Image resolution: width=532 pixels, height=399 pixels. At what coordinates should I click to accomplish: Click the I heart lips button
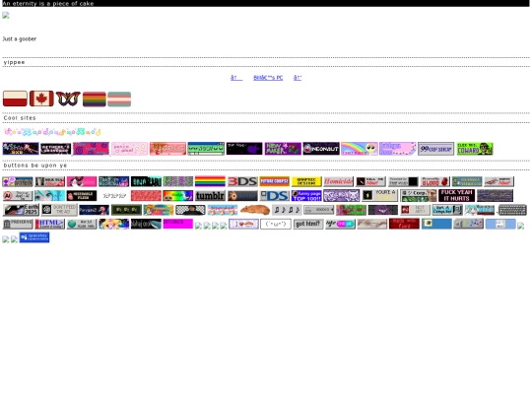coord(243,224)
